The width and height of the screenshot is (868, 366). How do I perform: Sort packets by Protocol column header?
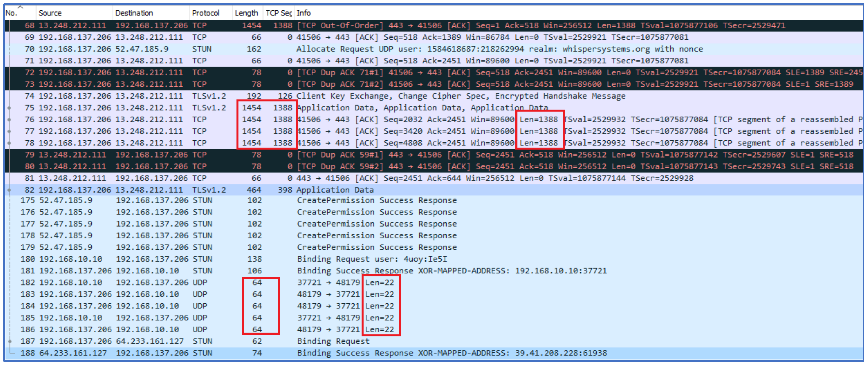pyautogui.click(x=205, y=13)
